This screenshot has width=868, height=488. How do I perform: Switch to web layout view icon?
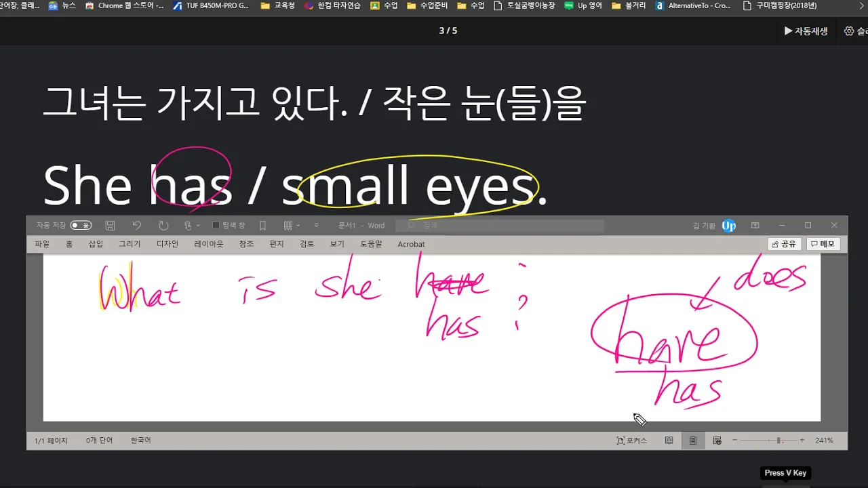[717, 441]
